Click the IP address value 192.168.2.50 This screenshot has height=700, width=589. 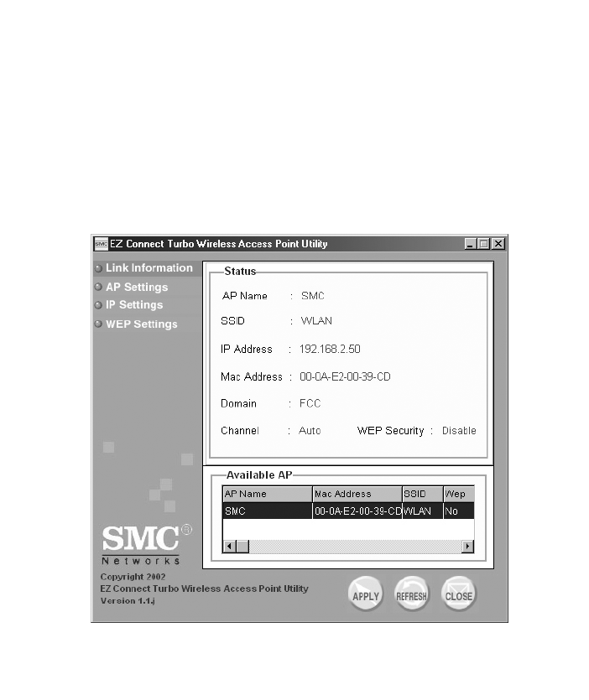pyautogui.click(x=330, y=349)
